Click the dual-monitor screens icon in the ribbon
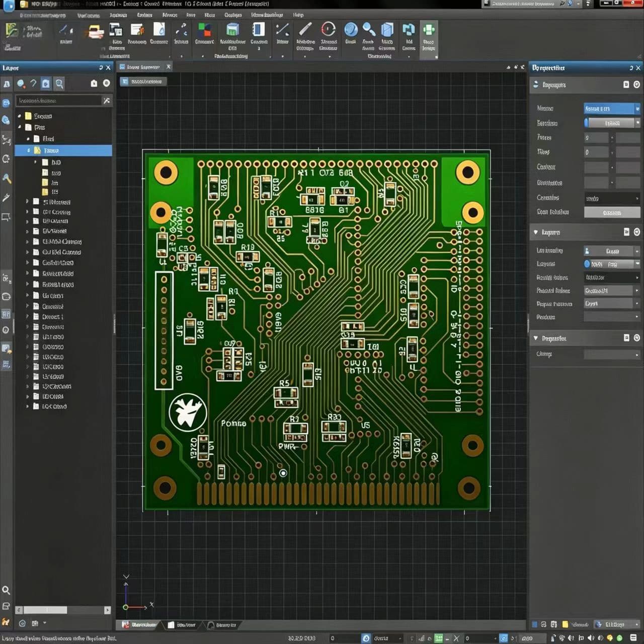The image size is (644, 644). pyautogui.click(x=116, y=30)
